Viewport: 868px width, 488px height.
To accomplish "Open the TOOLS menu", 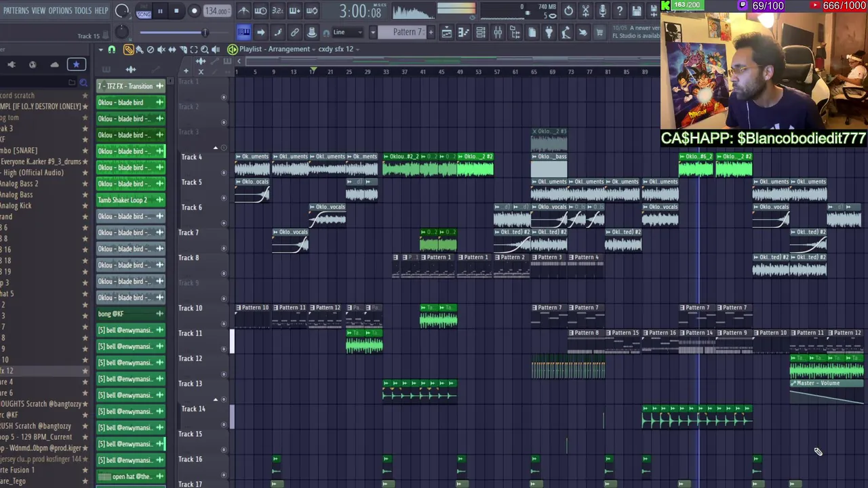I will coord(83,11).
